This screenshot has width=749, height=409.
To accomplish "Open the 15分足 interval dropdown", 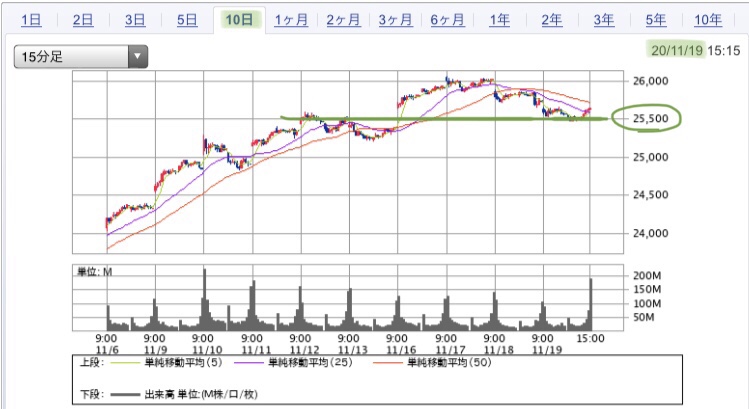I will pyautogui.click(x=81, y=57).
